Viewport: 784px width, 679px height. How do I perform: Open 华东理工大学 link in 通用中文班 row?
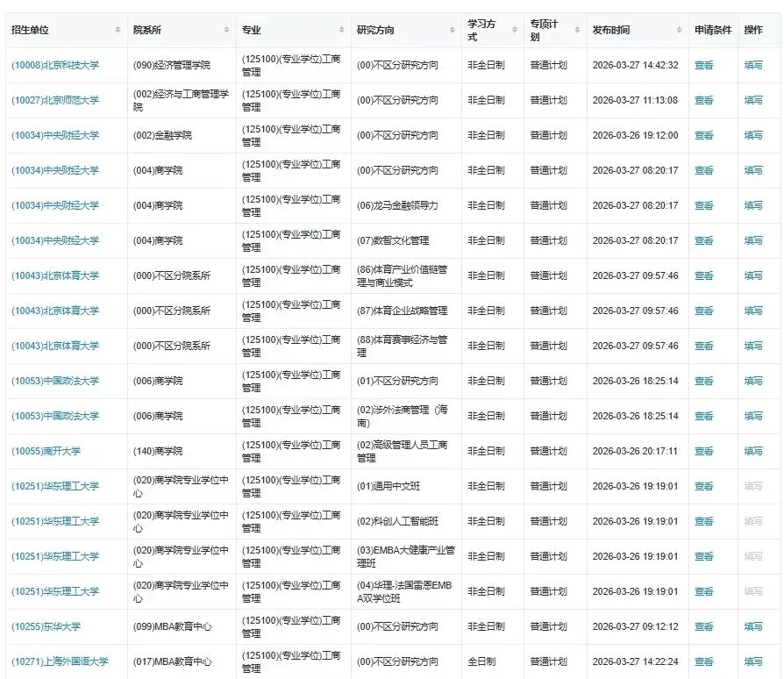click(55, 486)
